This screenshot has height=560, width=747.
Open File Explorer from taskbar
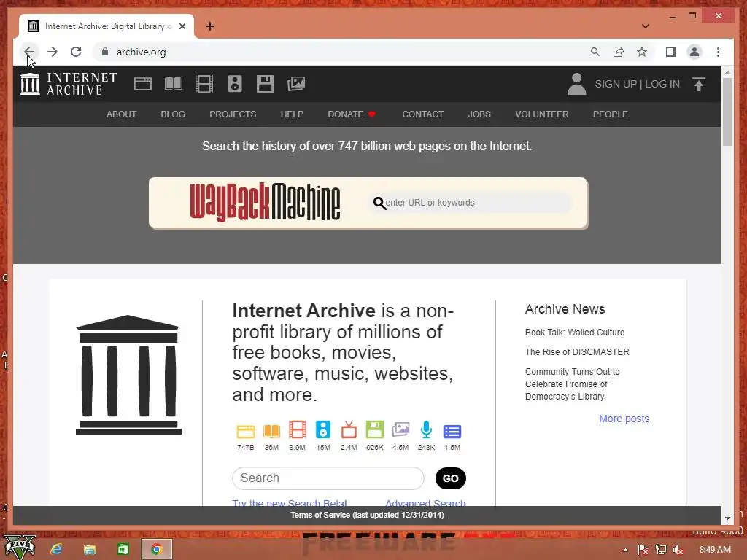[90, 550]
